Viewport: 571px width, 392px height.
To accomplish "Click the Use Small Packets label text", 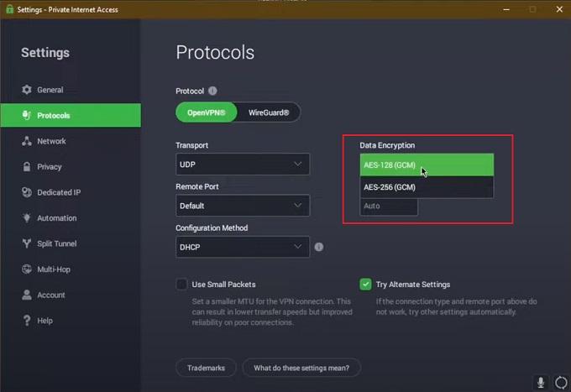I will tap(223, 285).
